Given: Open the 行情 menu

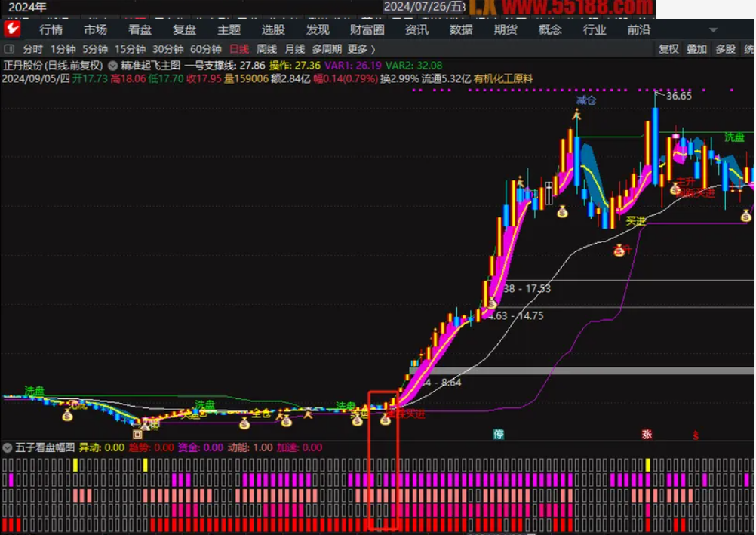Looking at the screenshot, I should coord(51,29).
